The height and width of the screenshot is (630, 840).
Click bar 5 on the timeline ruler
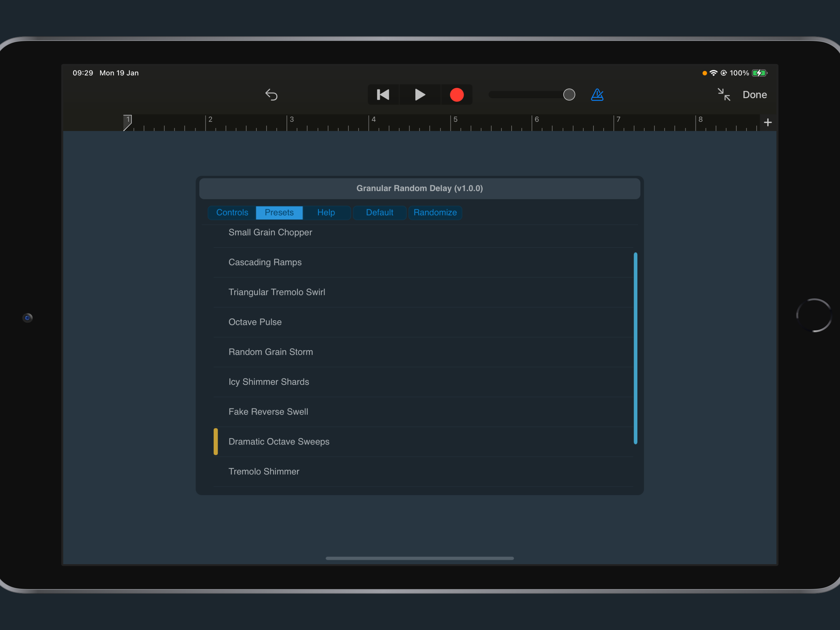click(455, 119)
